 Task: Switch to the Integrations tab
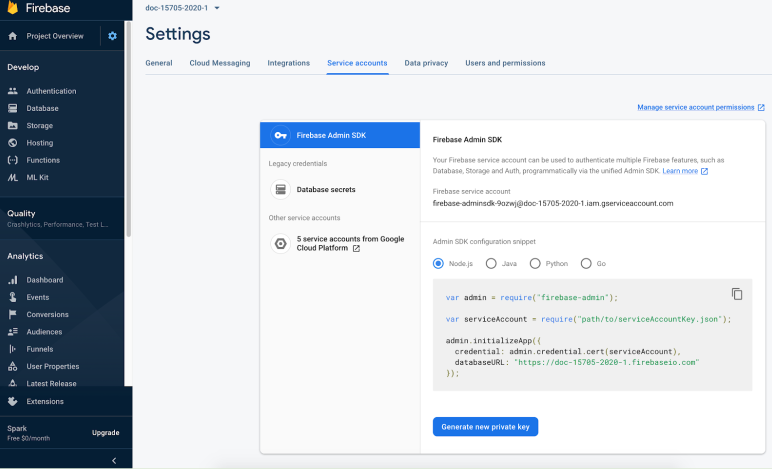(x=289, y=63)
